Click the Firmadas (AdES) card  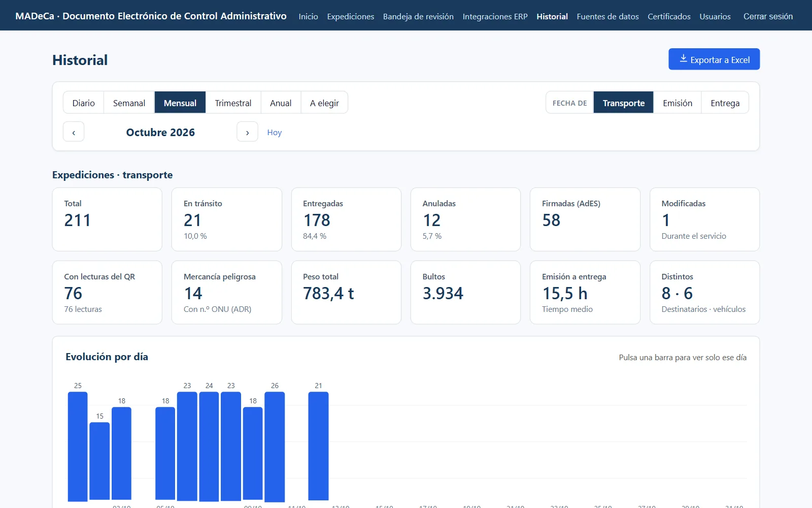[585, 219]
